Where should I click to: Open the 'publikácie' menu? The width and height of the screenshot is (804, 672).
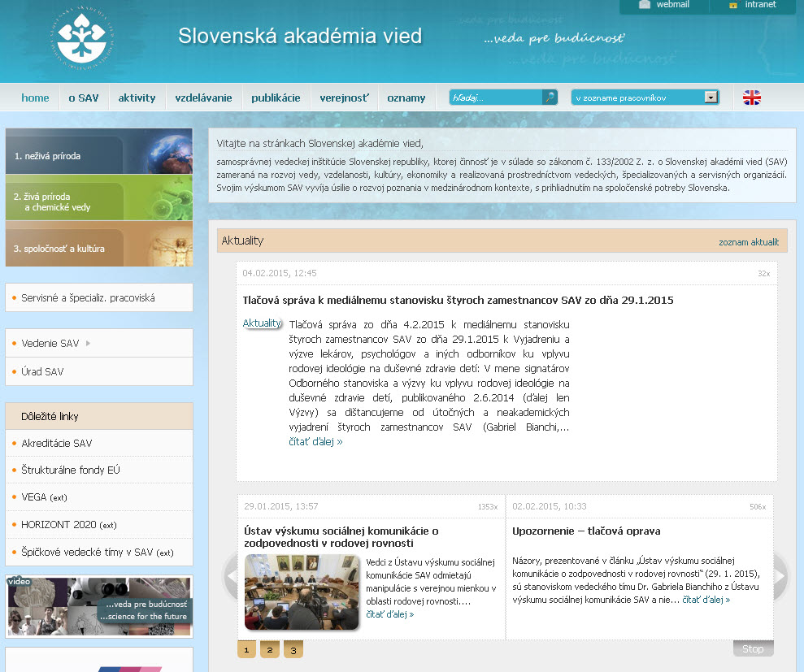[x=276, y=98]
